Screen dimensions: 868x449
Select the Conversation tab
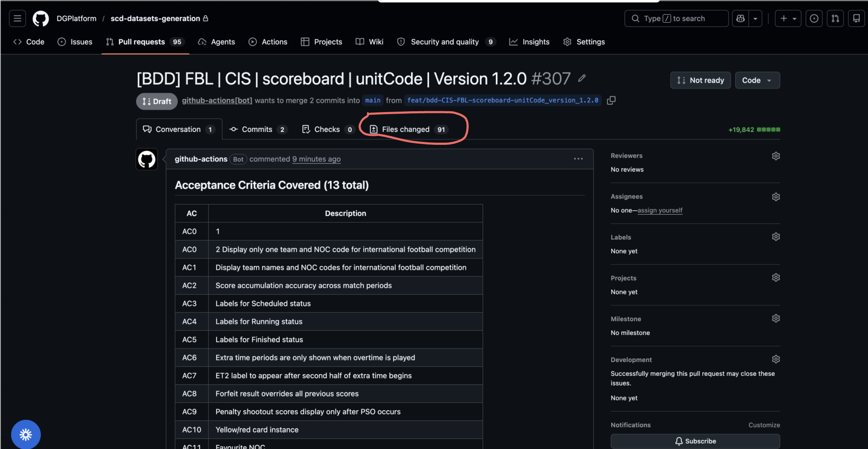pos(179,129)
